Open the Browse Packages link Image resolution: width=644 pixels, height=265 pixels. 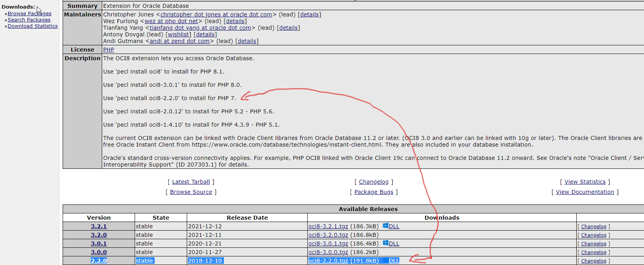coord(29,14)
